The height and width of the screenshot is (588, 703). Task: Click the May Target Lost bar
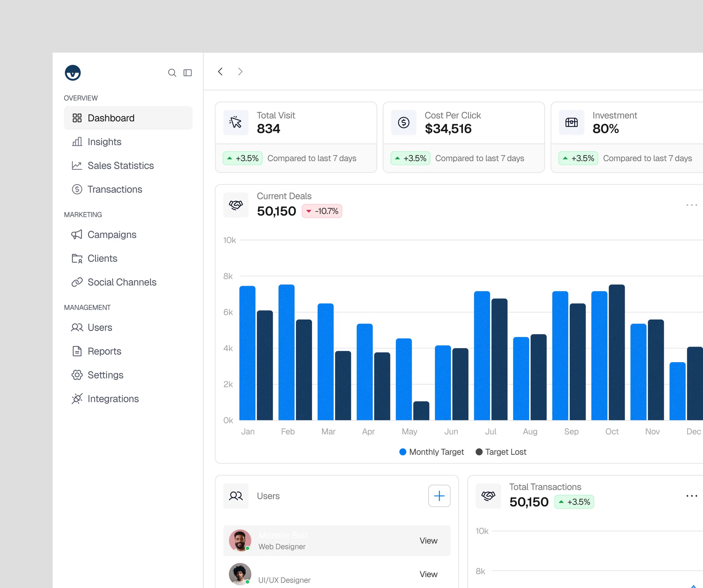point(421,411)
